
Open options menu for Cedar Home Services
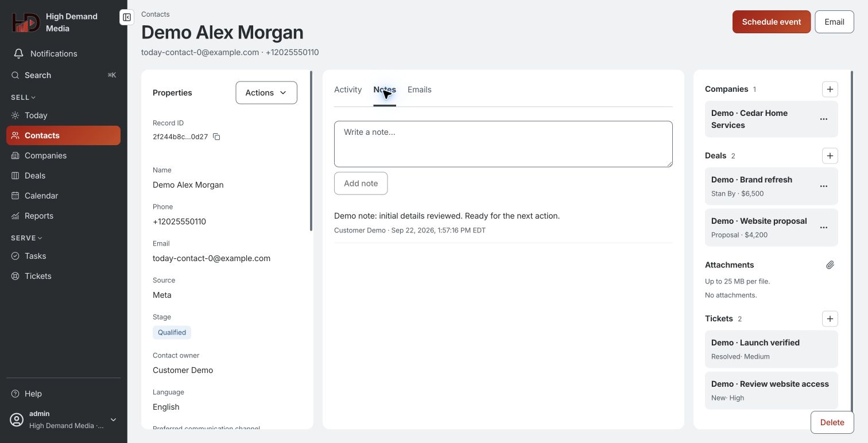click(824, 119)
